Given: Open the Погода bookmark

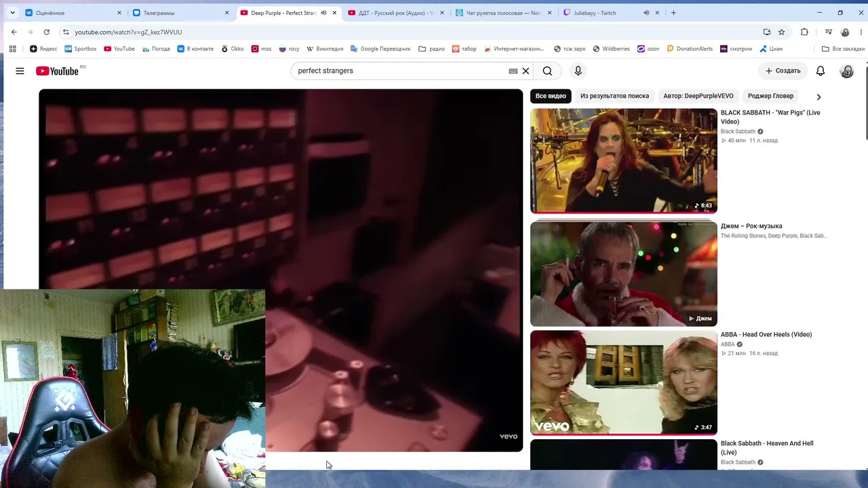Looking at the screenshot, I should (156, 49).
